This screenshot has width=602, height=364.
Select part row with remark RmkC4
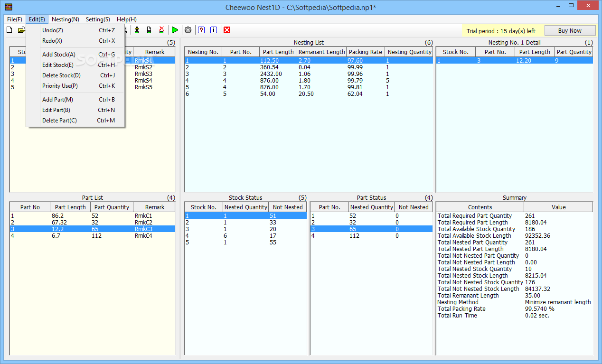[93, 236]
